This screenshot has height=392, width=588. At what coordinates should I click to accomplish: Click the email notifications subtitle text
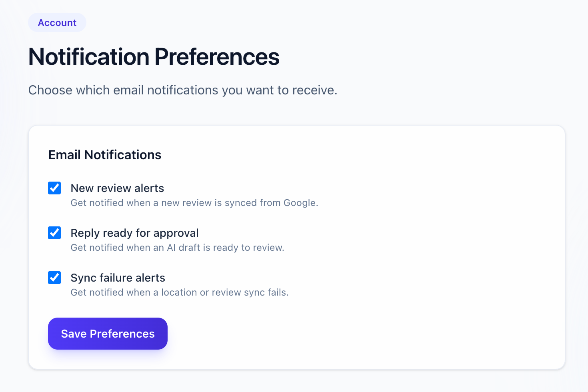pos(182,90)
